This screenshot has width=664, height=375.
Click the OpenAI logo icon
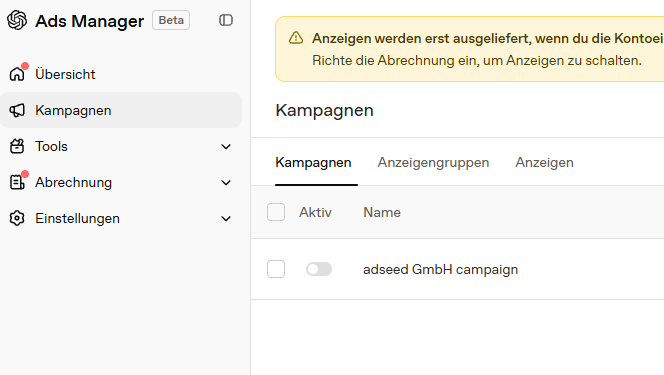(17, 20)
